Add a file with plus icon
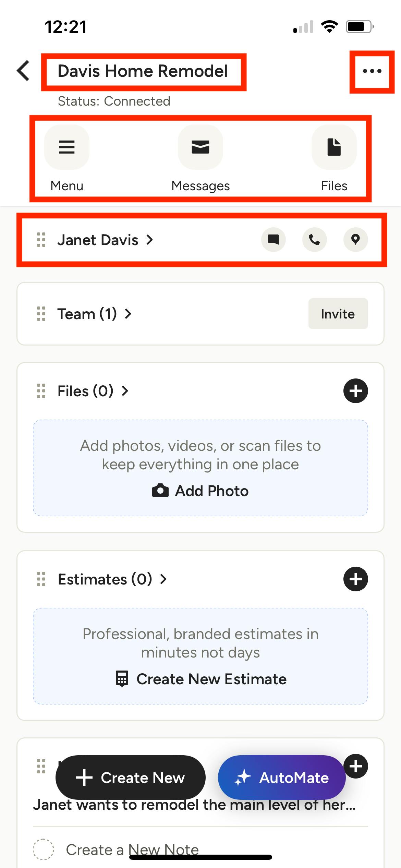The width and height of the screenshot is (401, 868). 355,391
